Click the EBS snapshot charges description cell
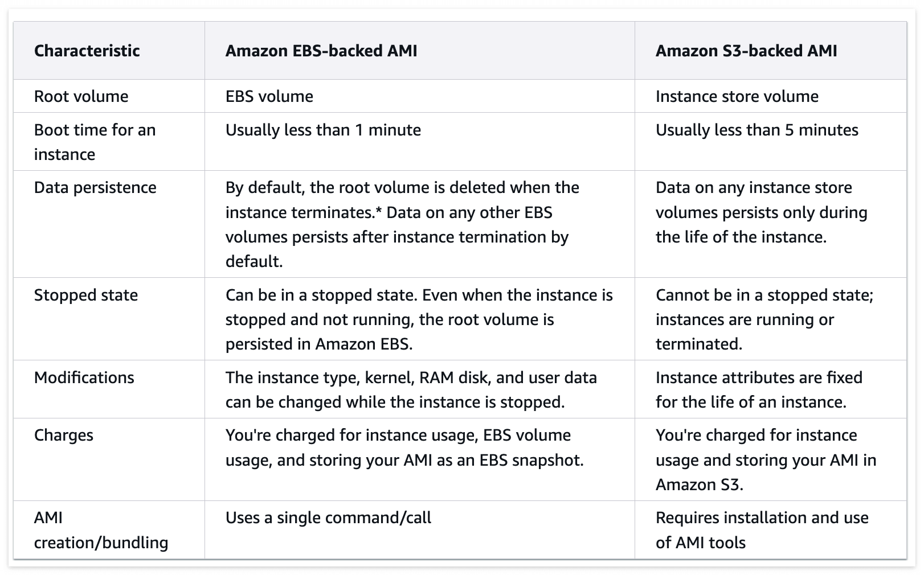Image resolution: width=924 pixels, height=575 pixels. 404,447
